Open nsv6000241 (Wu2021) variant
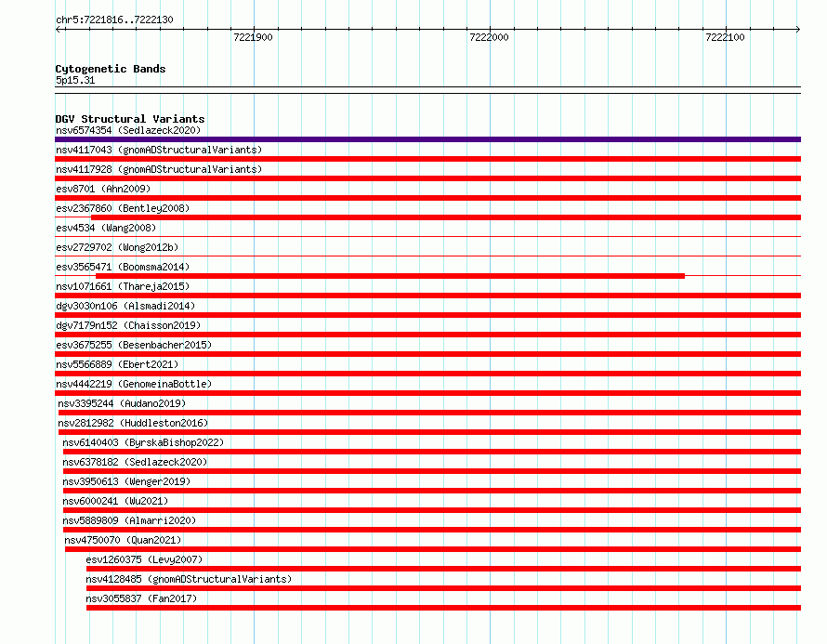Viewport: 827px width, 644px height. 115,501
